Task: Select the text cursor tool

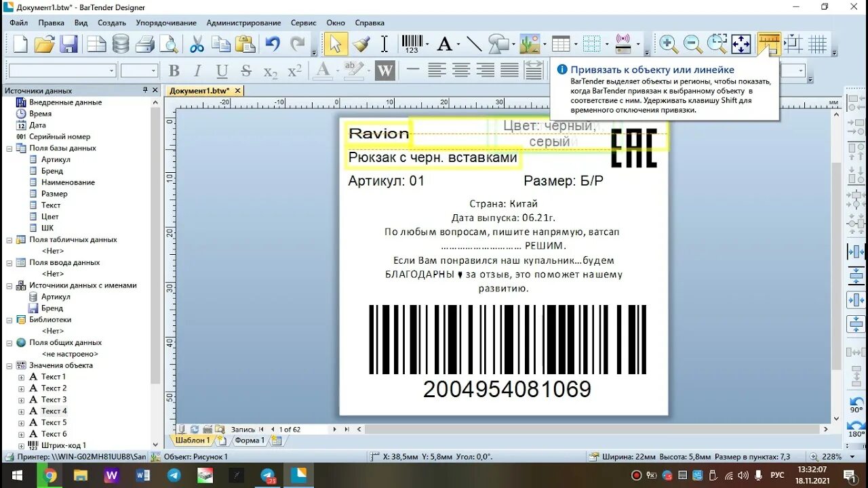Action: 384,45
